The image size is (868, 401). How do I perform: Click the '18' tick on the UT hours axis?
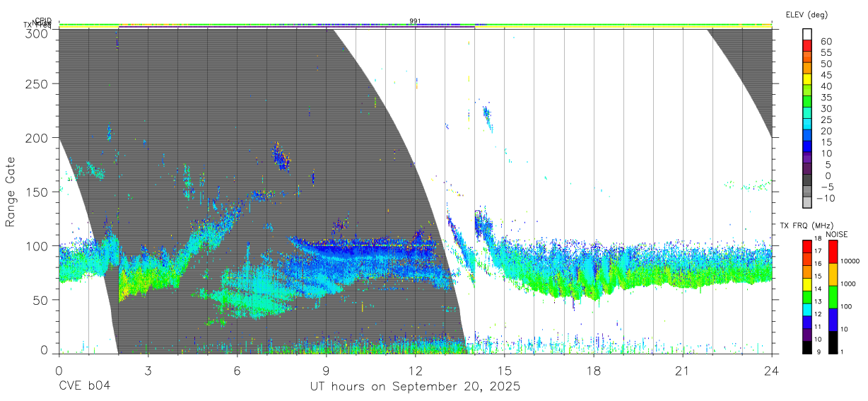tap(593, 371)
